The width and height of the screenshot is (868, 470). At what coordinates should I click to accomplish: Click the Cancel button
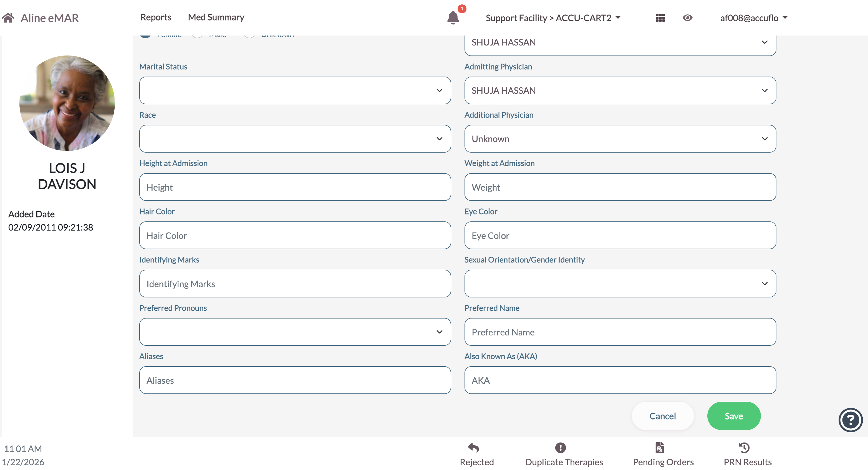click(x=662, y=416)
